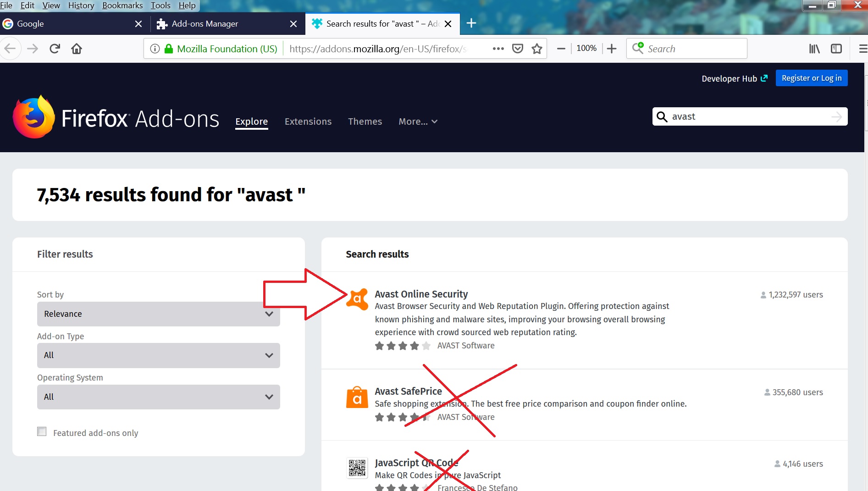Open the View menu
Viewport: 868px width, 491px height.
pyautogui.click(x=51, y=6)
